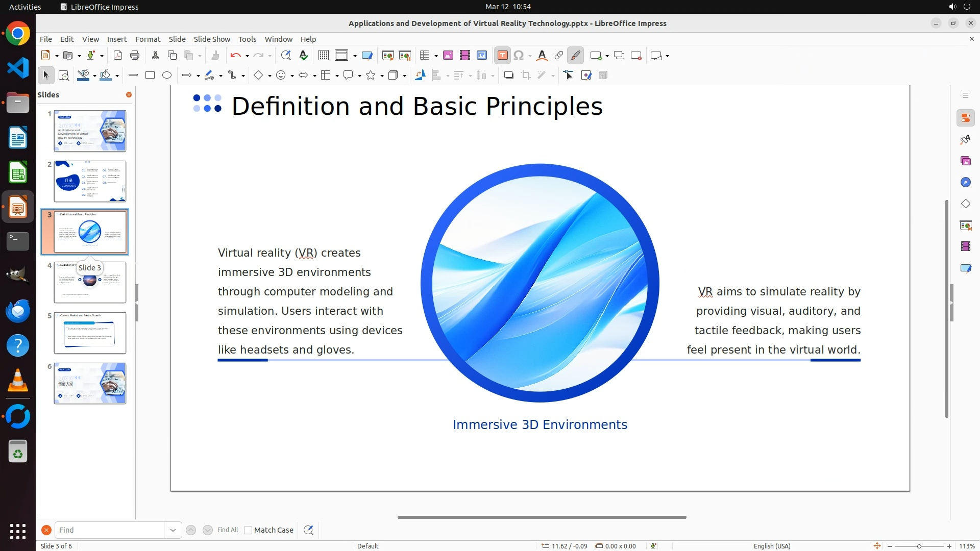Open the Insert Table dropdown arrow
This screenshot has width=980, height=551.
[436, 56]
